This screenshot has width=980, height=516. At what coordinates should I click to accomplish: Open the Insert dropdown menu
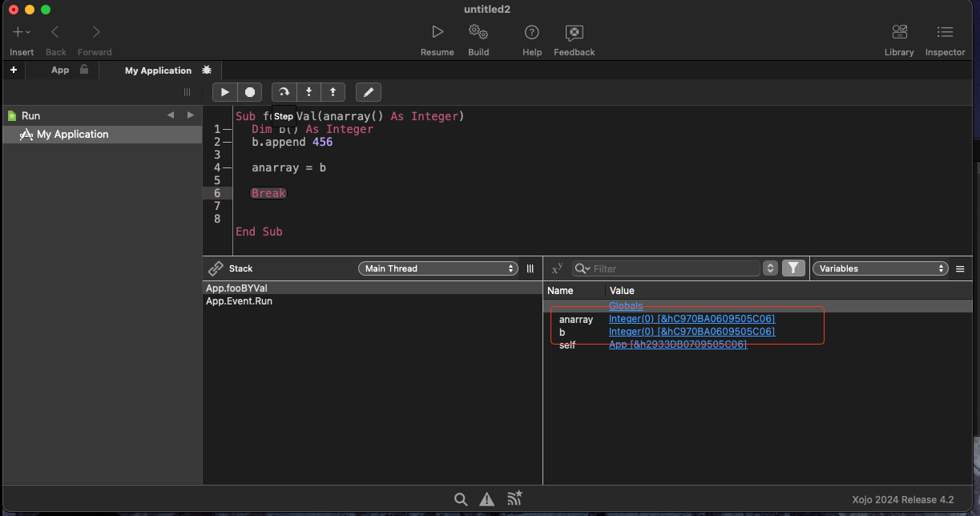point(22,32)
